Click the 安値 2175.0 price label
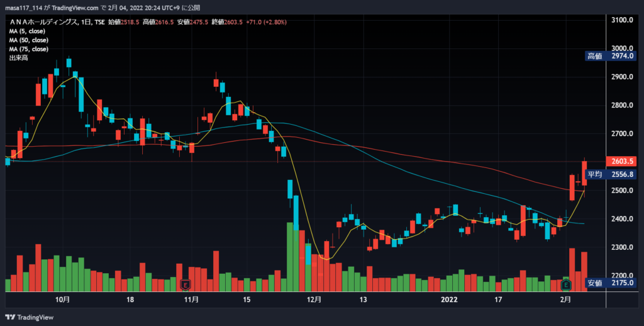The height and width of the screenshot is (326, 644). 611,283
